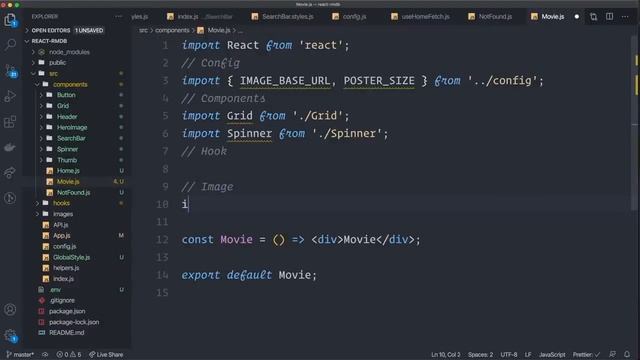Collapse the components folder
Image resolution: width=640 pixels, height=360 pixels.
point(70,84)
